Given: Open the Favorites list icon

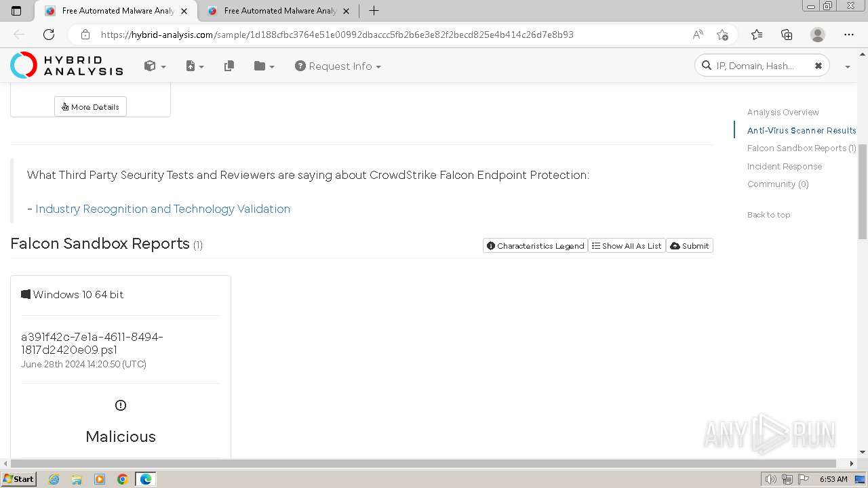Looking at the screenshot, I should 757,35.
